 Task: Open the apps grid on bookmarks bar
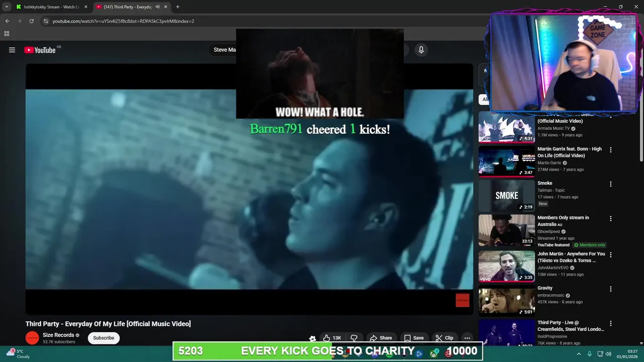tap(7, 34)
